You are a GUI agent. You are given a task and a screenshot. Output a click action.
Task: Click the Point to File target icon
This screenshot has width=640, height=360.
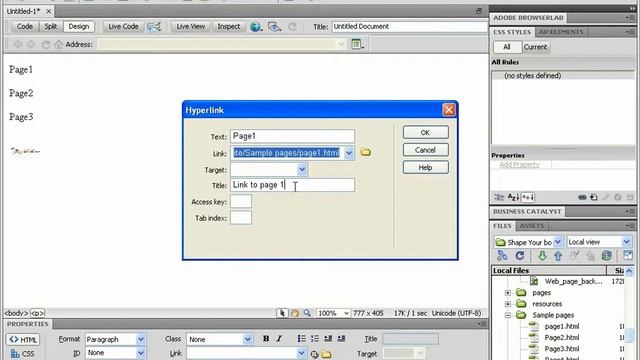click(x=314, y=354)
